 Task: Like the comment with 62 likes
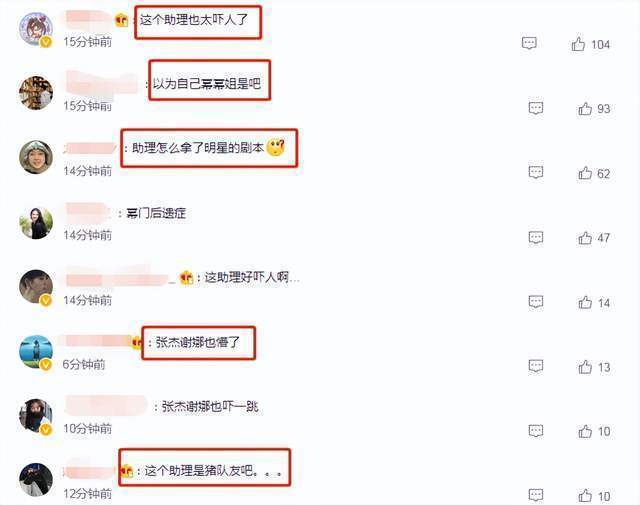pos(585,173)
